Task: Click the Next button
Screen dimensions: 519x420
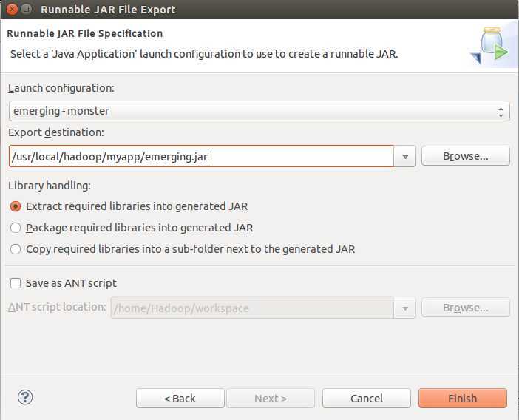Action: coord(271,398)
